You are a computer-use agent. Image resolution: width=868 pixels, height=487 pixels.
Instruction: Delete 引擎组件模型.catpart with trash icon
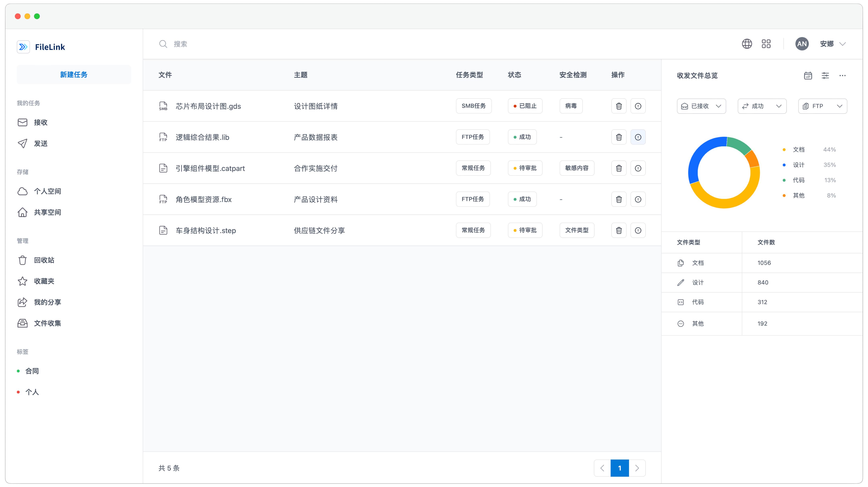619,168
